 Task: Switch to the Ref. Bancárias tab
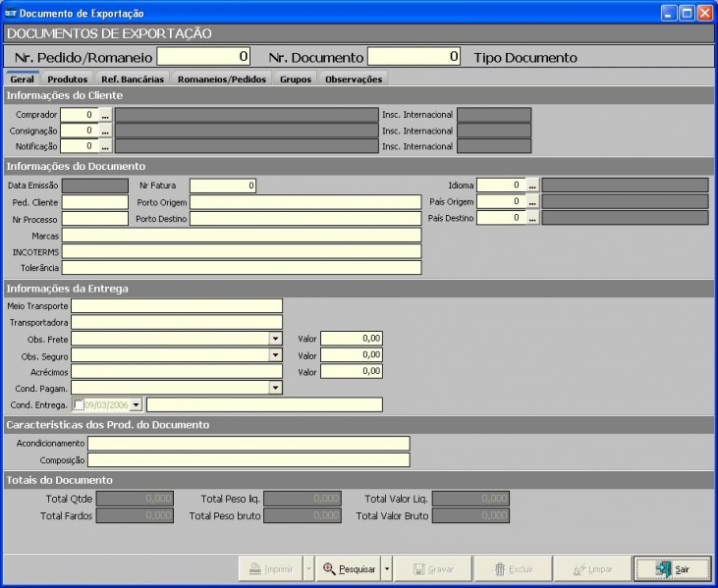pos(133,80)
